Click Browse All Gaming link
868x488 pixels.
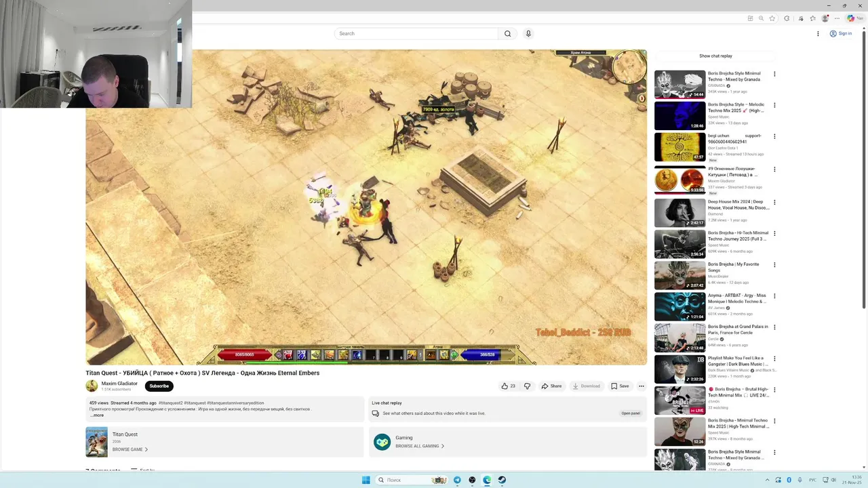[x=420, y=446]
